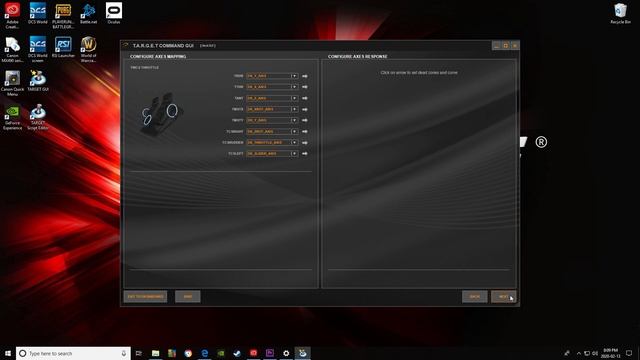Click the response arrow beside the TMSTX axis

point(304,109)
